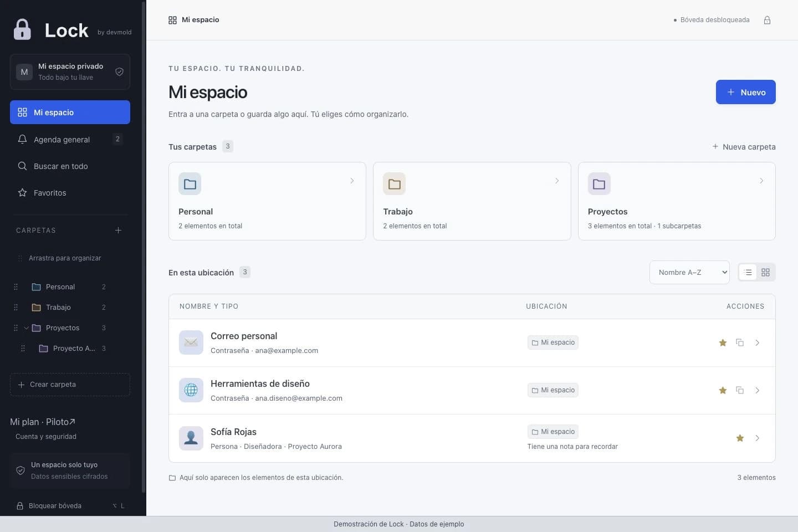Click the Nueva carpeta link

tap(744, 146)
